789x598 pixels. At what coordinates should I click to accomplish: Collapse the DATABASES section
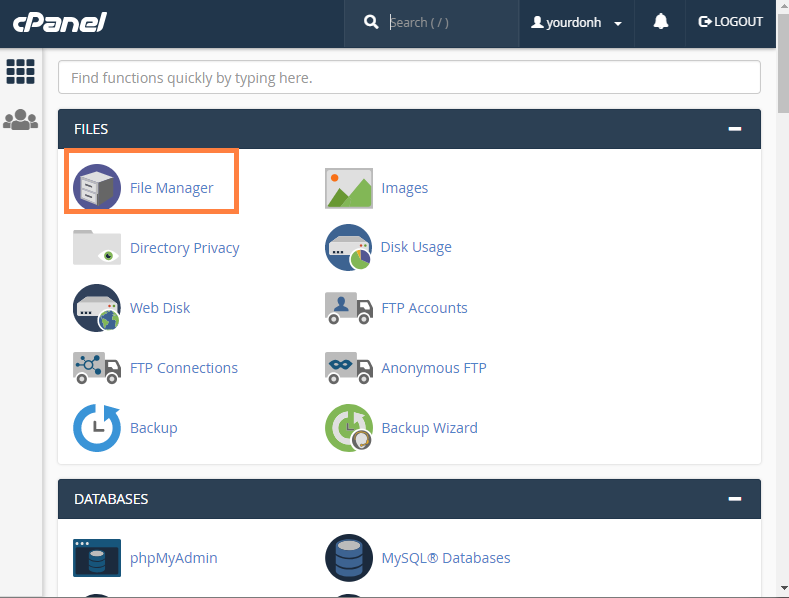735,499
